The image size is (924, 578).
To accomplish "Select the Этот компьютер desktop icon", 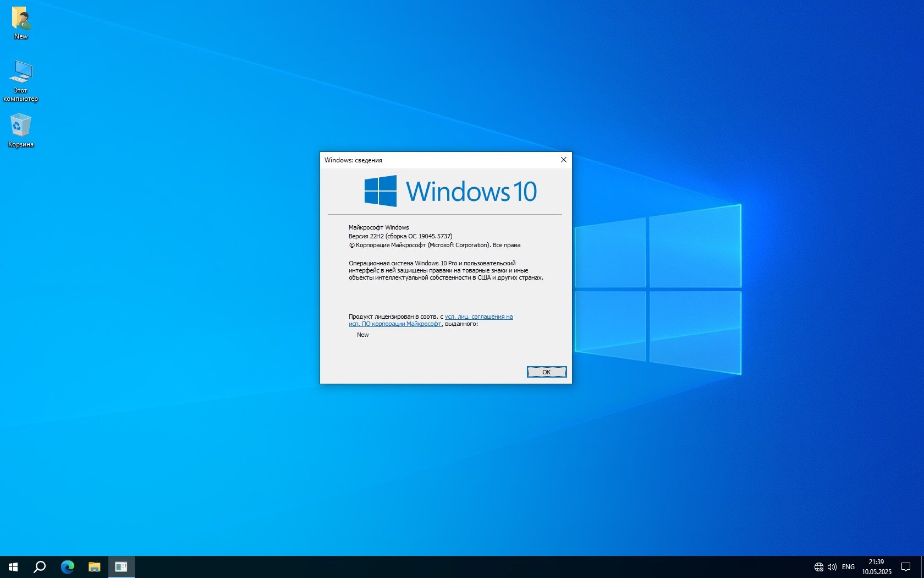I will pos(21,80).
